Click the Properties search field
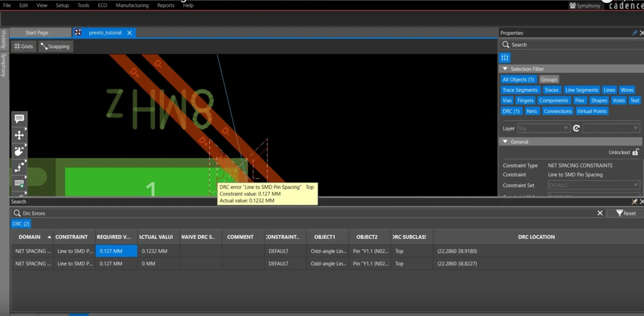The image size is (644, 316). click(x=571, y=45)
